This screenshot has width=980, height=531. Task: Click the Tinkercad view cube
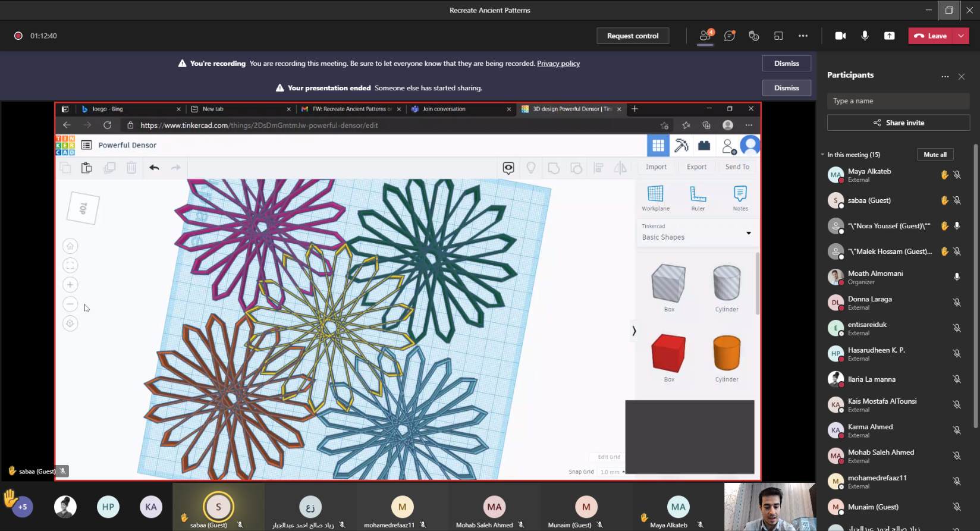click(83, 208)
